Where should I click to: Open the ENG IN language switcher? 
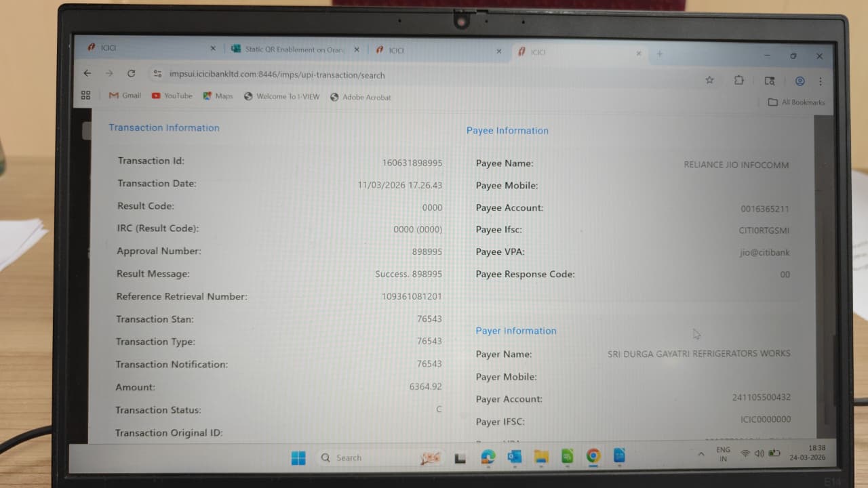(x=723, y=454)
